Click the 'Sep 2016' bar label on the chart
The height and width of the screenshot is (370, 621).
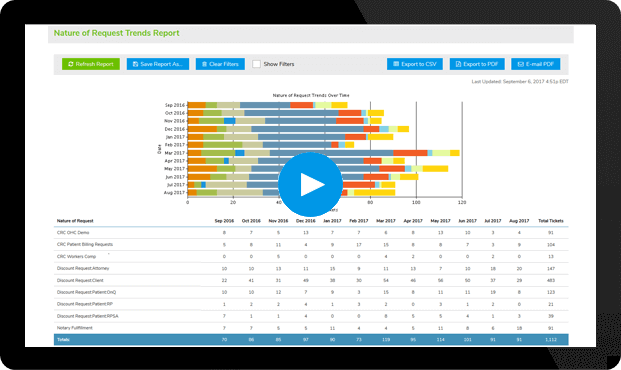[175, 105]
